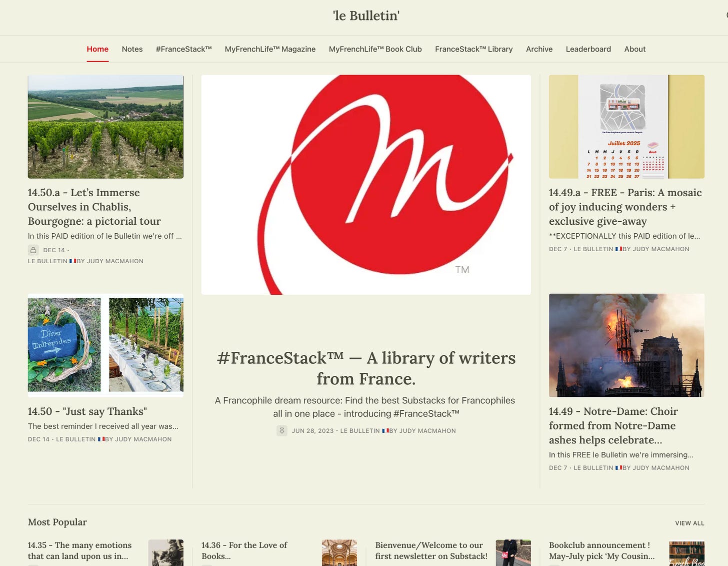Switch to the Archive tab
Screen dimensions: 728x566
[539, 49]
